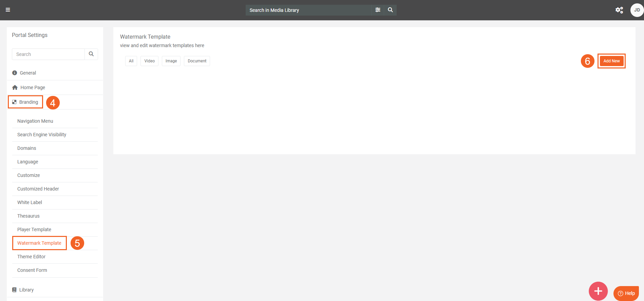644x301 pixels.
Task: Expand the Home Page section
Action: [x=33, y=87]
